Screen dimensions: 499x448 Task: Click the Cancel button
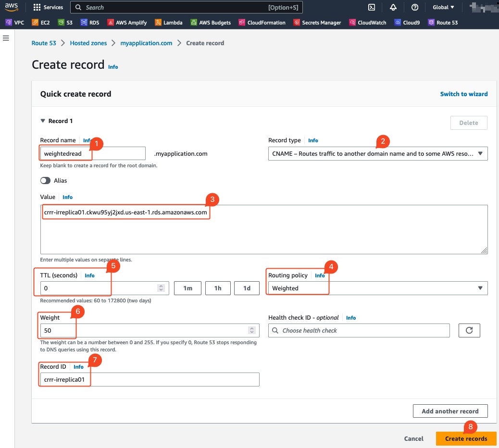point(414,438)
